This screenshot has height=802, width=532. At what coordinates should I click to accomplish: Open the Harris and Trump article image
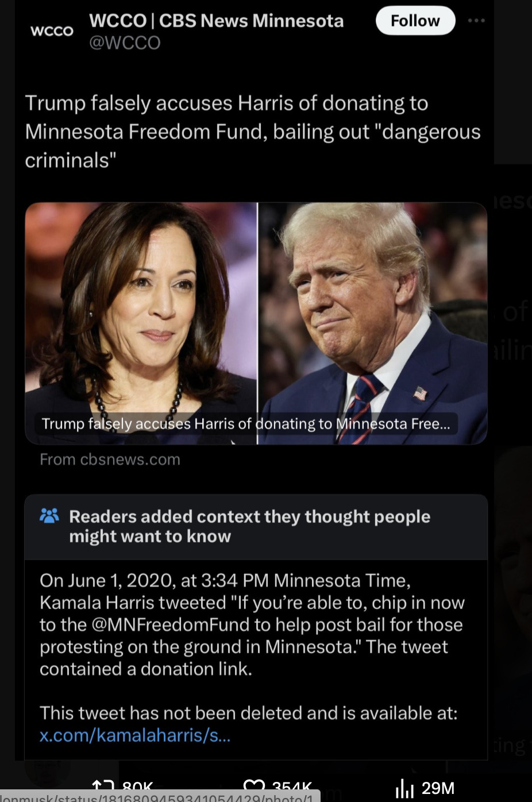point(256,323)
